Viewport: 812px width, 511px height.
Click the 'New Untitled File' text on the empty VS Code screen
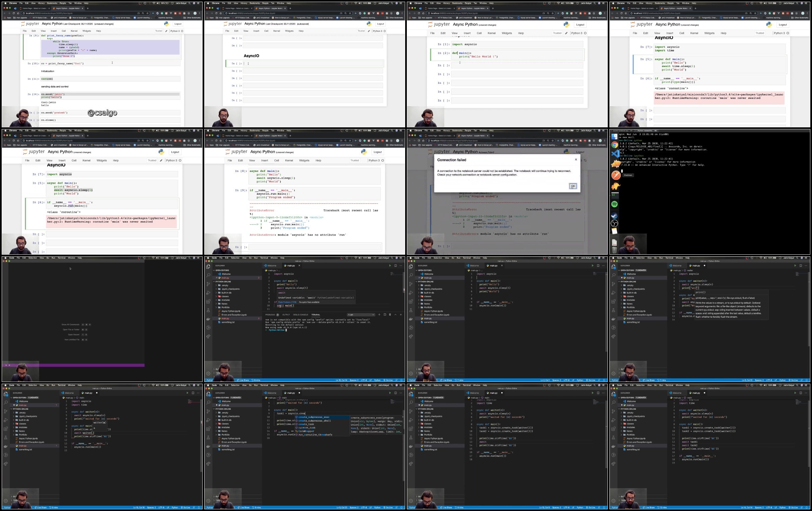click(72, 340)
